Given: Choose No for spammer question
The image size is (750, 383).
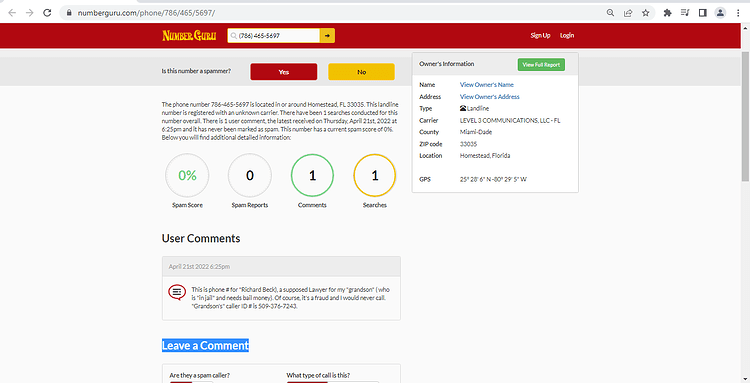Looking at the screenshot, I should point(362,72).
